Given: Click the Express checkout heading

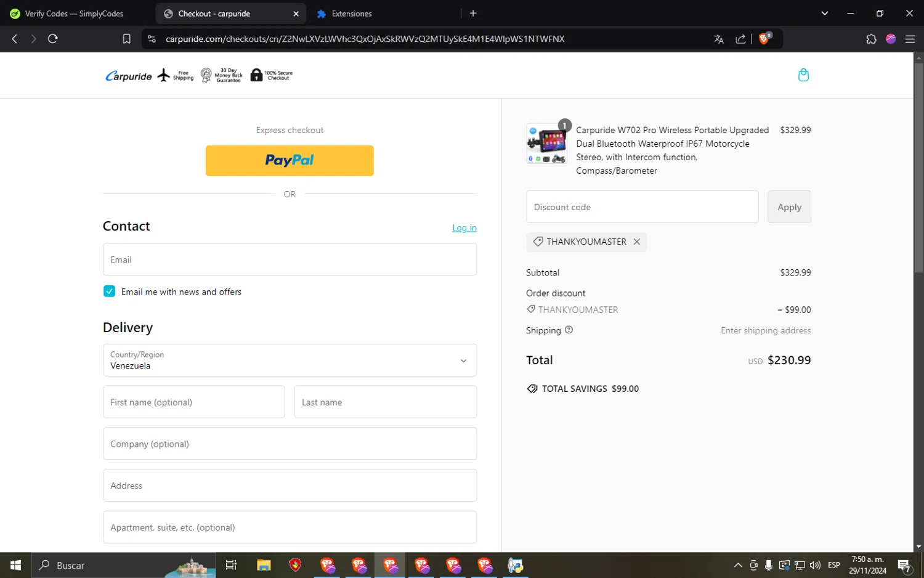Looking at the screenshot, I should click(290, 130).
